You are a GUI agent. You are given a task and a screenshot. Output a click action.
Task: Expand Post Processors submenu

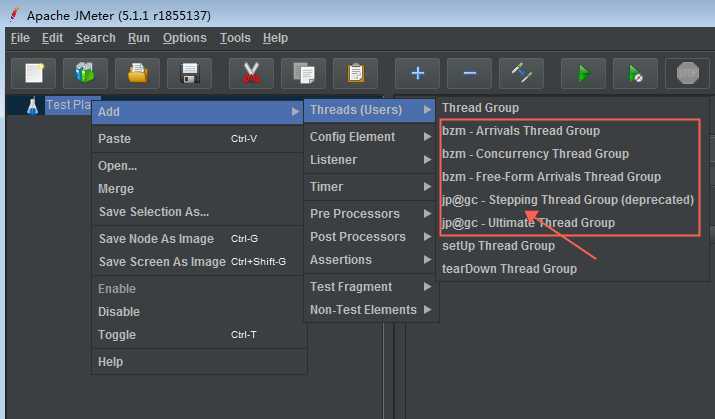pyautogui.click(x=370, y=237)
